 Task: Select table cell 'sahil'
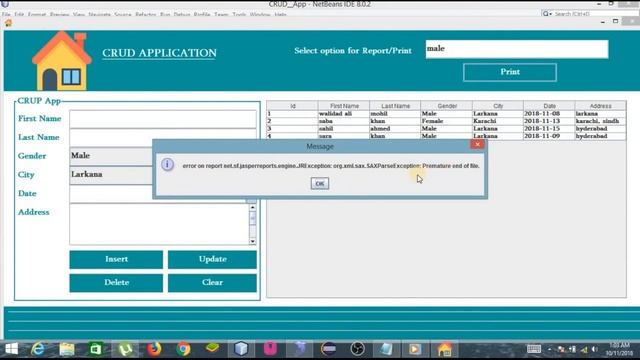point(344,129)
